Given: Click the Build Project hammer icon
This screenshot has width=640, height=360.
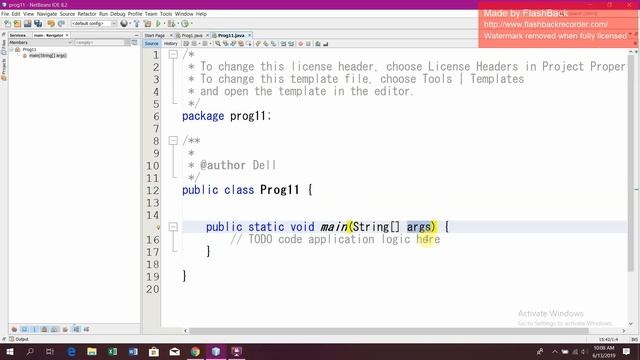Looking at the screenshot, I should pos(137,24).
